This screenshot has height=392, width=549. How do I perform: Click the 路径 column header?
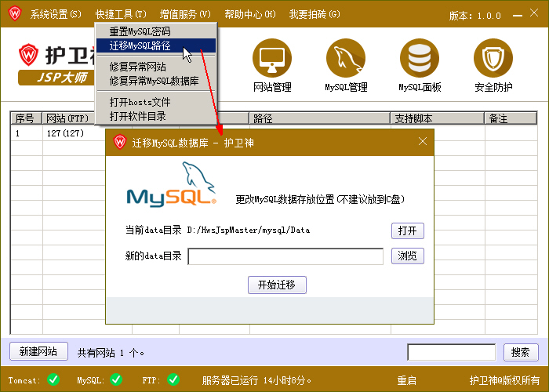(319, 118)
